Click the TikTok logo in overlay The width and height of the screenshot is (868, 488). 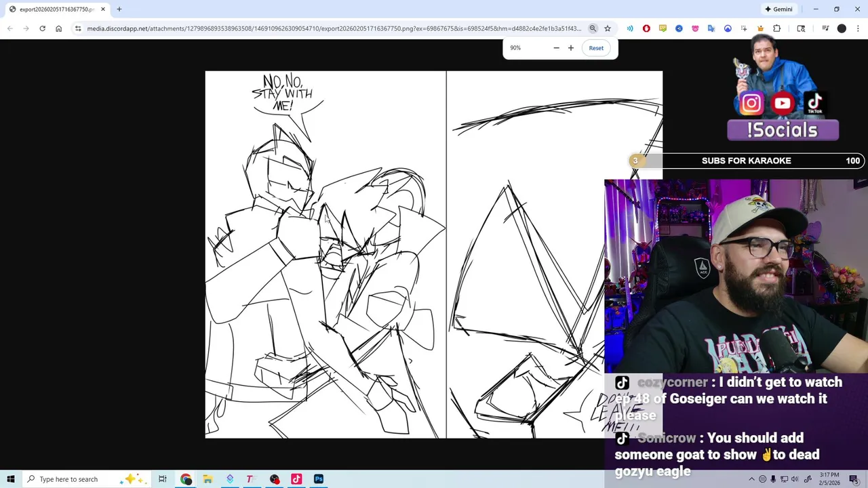tap(814, 104)
